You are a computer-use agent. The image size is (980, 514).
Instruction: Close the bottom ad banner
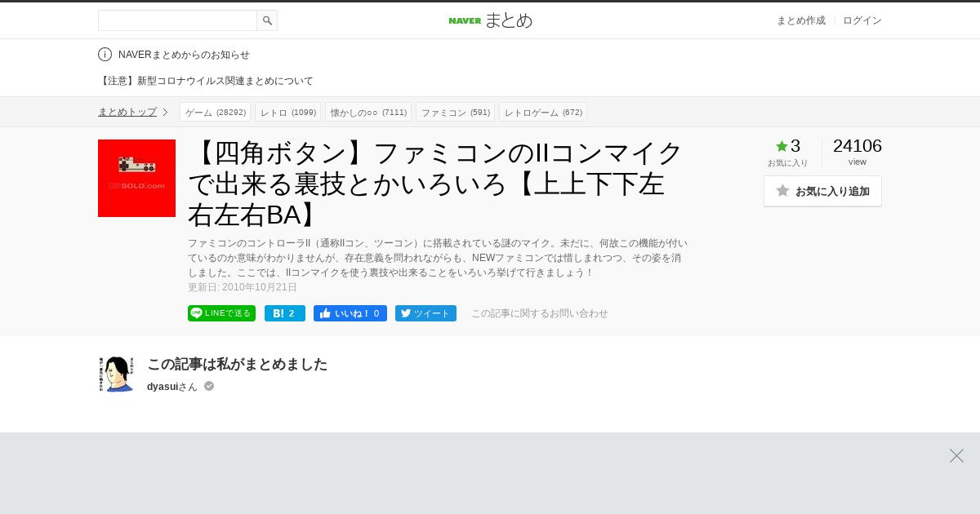[956, 455]
